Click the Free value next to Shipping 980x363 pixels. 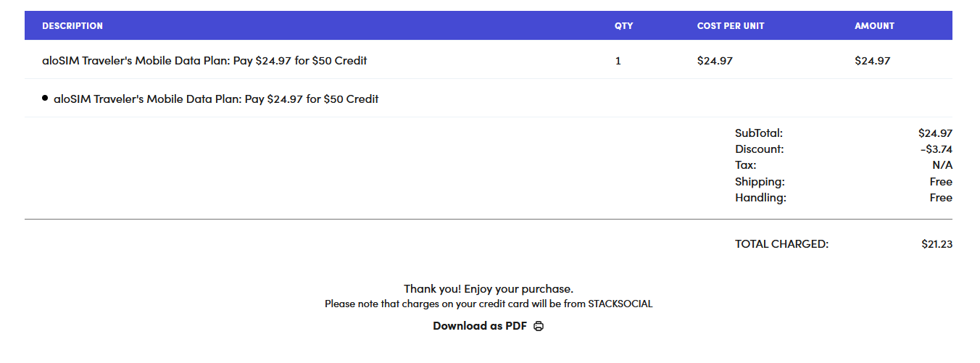pos(941,182)
